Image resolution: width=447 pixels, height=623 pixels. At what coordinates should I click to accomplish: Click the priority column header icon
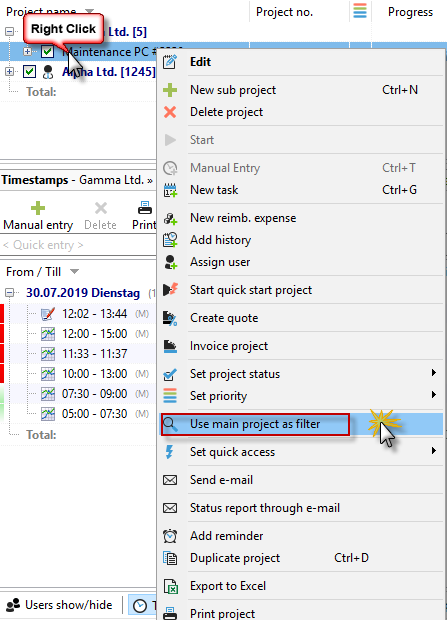click(360, 11)
